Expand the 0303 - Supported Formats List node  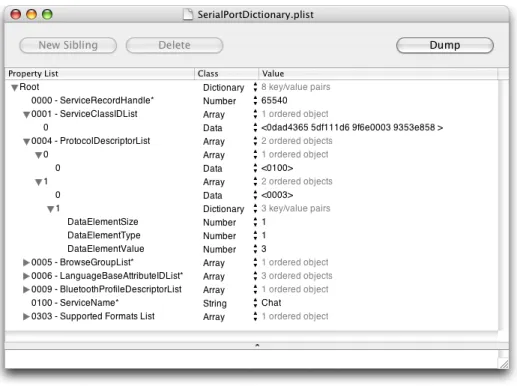pos(26,316)
